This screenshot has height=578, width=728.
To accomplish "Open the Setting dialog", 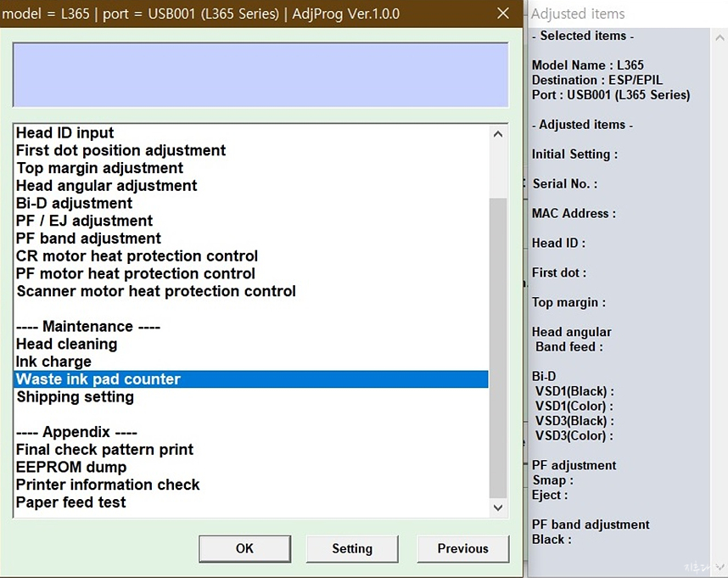I will pos(352,548).
